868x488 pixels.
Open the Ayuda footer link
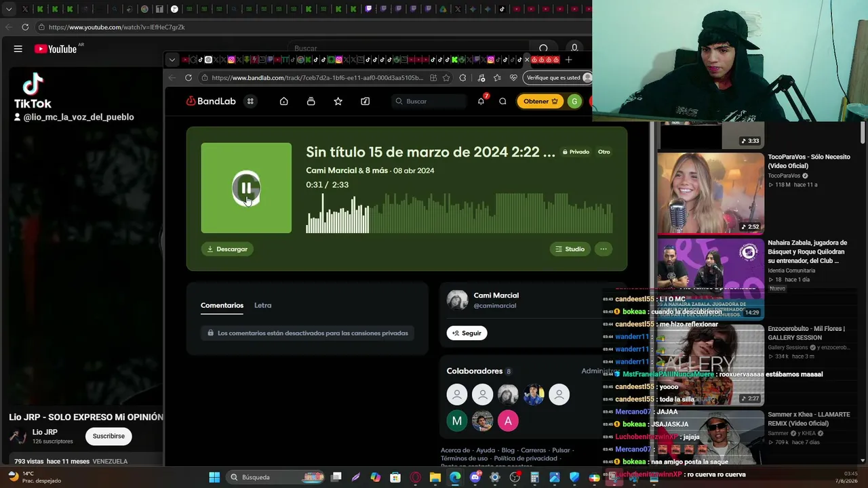point(486,450)
